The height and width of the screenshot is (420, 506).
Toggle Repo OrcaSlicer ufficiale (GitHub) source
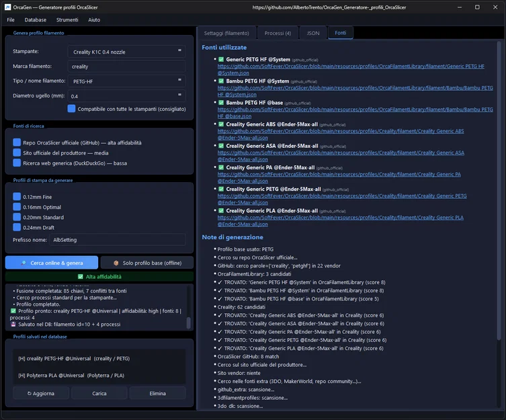click(x=17, y=142)
